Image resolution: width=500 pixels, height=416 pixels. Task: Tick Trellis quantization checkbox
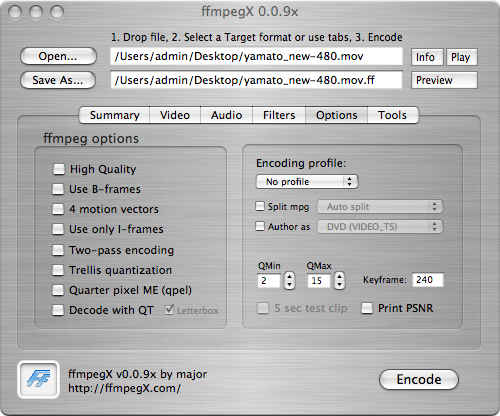click(58, 270)
